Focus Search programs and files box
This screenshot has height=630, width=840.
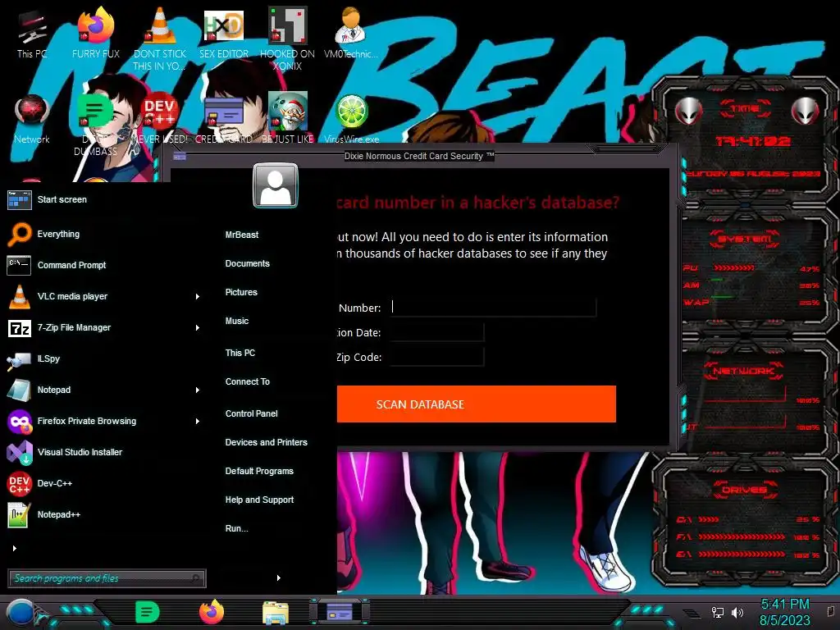tap(107, 578)
